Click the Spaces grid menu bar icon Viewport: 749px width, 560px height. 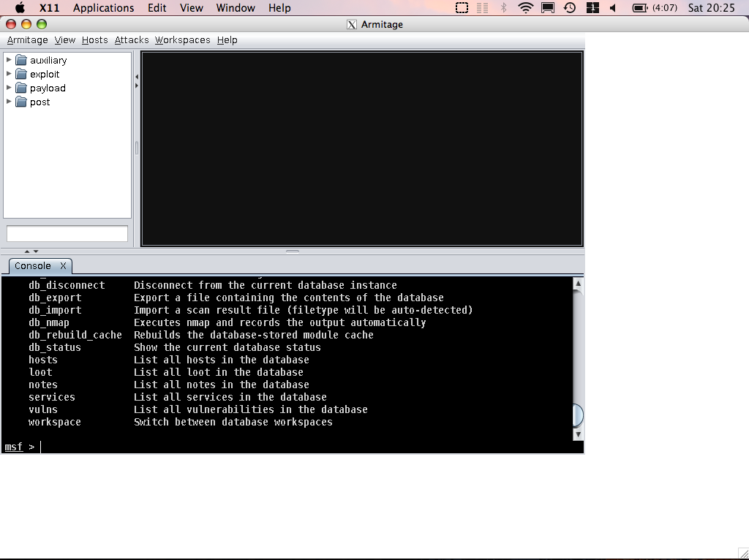tap(592, 7)
